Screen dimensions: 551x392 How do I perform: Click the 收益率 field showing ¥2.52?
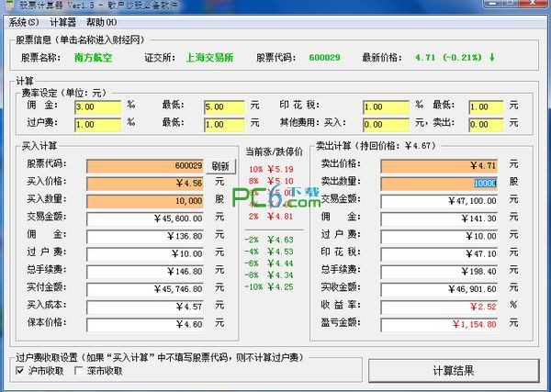coord(439,307)
